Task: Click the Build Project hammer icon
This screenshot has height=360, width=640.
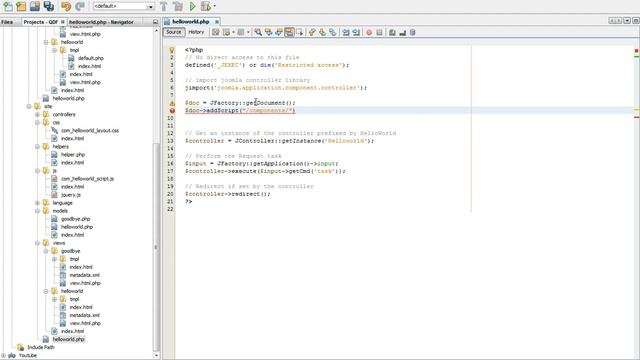Action: [x=164, y=6]
